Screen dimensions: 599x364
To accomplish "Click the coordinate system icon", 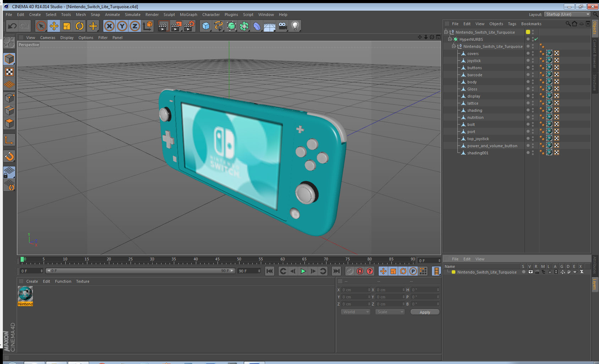I will click(x=148, y=26).
